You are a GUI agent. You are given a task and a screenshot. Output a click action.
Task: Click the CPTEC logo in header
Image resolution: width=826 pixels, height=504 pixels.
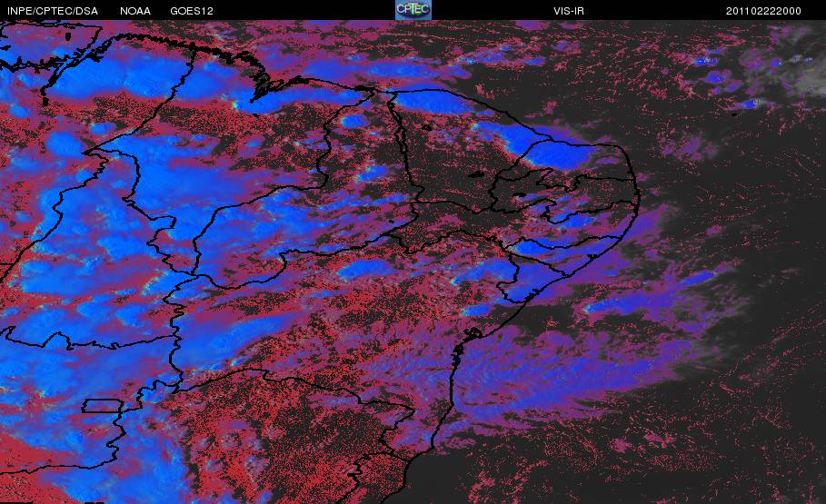[413, 10]
